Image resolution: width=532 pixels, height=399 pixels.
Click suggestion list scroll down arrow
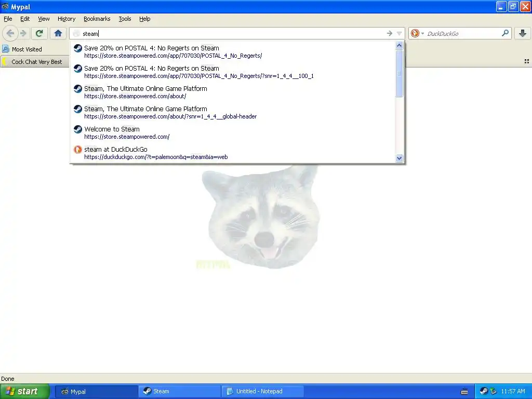click(x=399, y=158)
